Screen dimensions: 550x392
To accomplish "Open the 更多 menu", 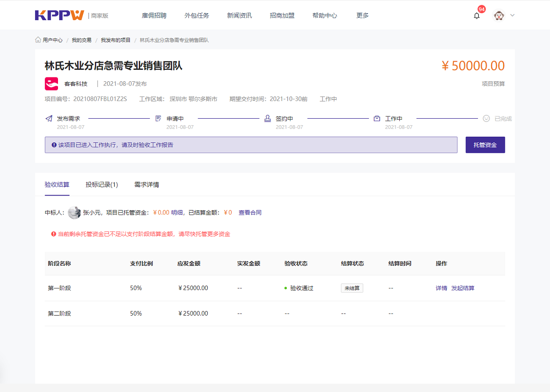I will (x=362, y=15).
